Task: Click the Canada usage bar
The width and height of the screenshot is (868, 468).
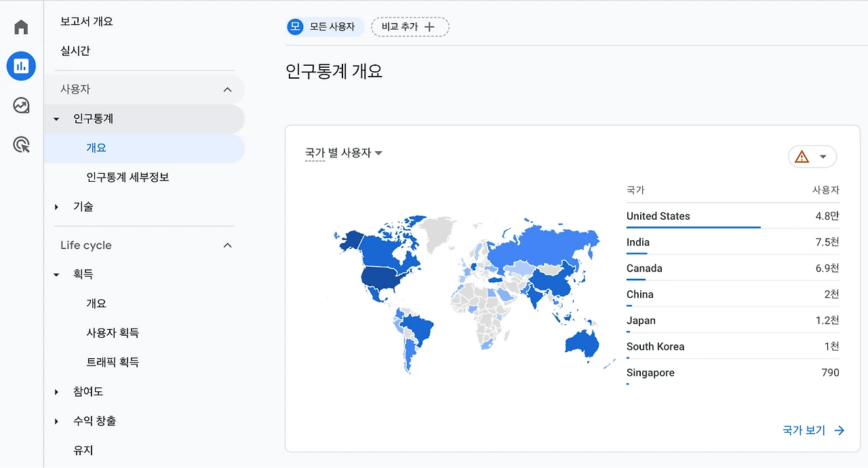Action: click(636, 279)
